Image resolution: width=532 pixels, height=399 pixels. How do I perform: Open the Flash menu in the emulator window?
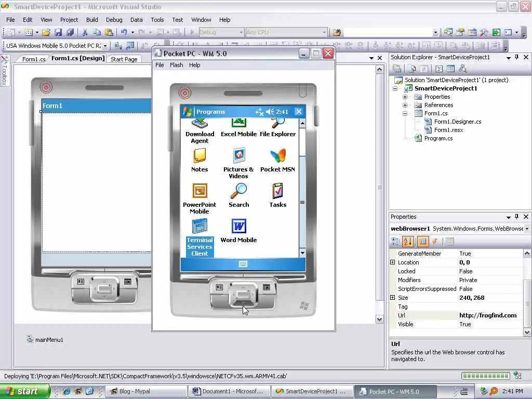(177, 65)
